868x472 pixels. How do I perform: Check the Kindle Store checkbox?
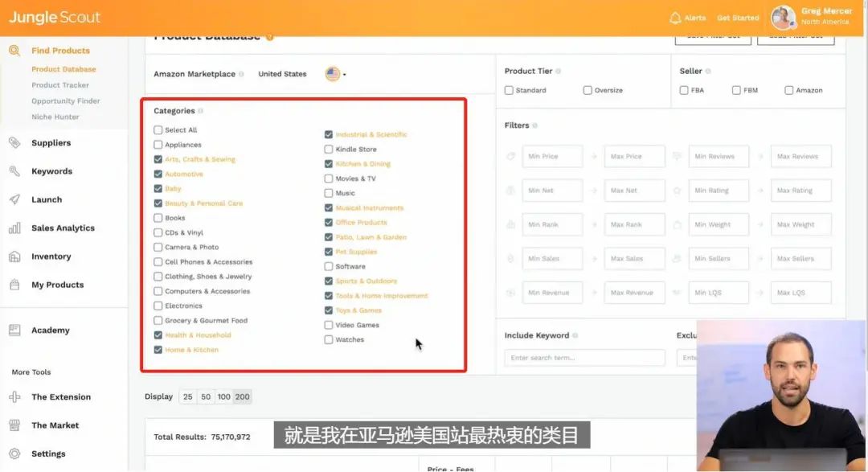328,149
